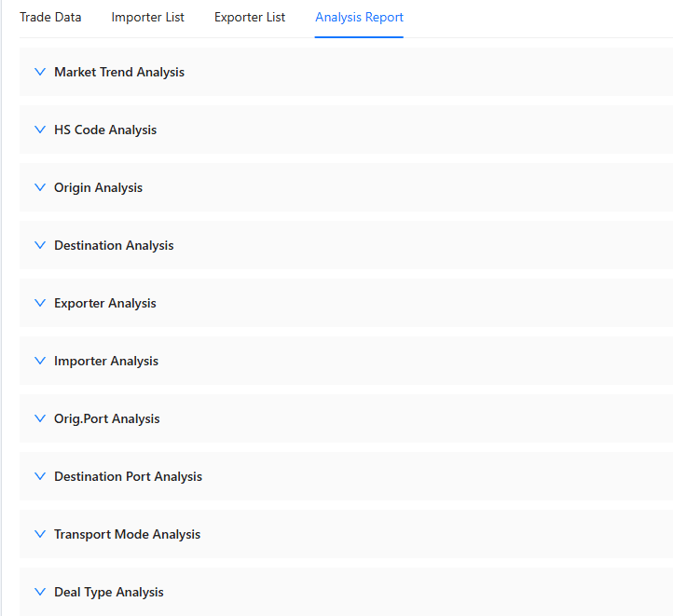Expand Destination Analysis chevron

coord(40,245)
